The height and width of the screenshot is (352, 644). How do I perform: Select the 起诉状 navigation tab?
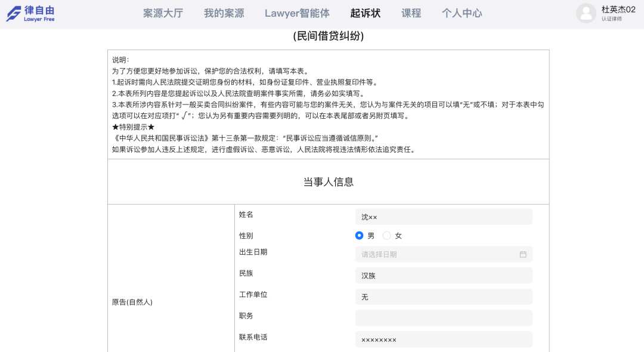point(364,13)
